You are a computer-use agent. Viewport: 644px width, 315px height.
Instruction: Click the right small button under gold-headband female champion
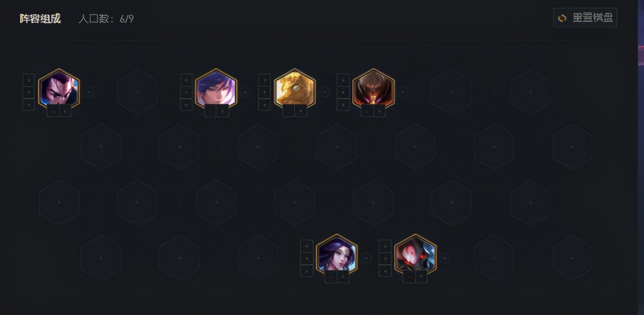343,277
